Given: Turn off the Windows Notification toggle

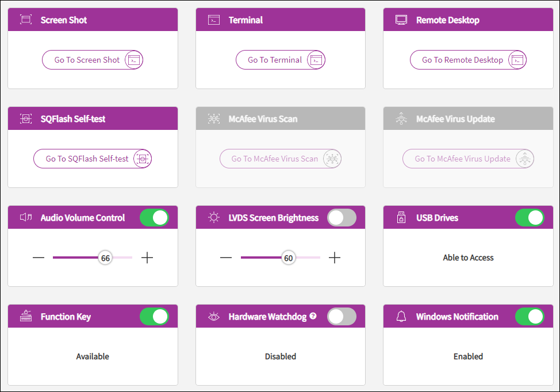Looking at the screenshot, I should 529,317.
